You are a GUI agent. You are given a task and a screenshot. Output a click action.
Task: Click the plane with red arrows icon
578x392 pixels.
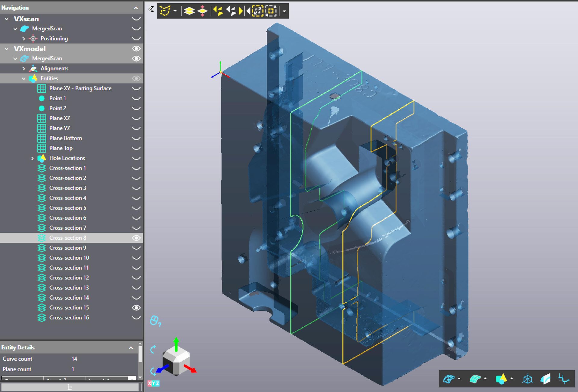coord(203,11)
